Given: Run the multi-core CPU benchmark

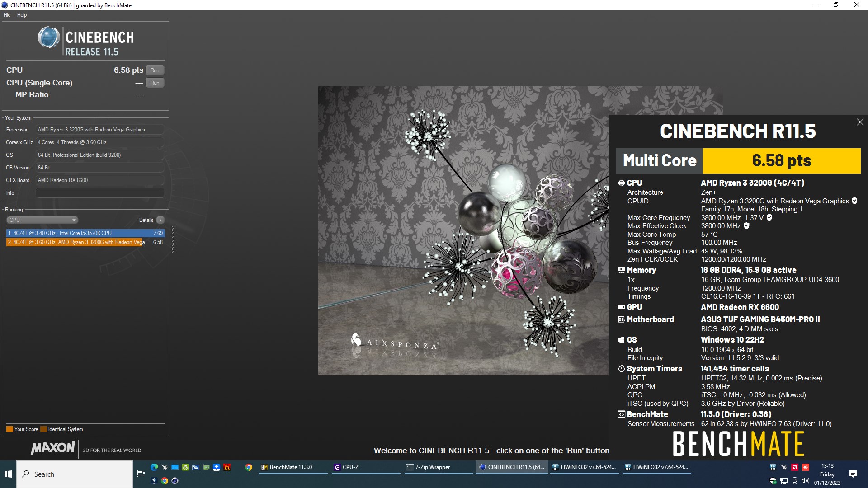Looking at the screenshot, I should point(155,70).
